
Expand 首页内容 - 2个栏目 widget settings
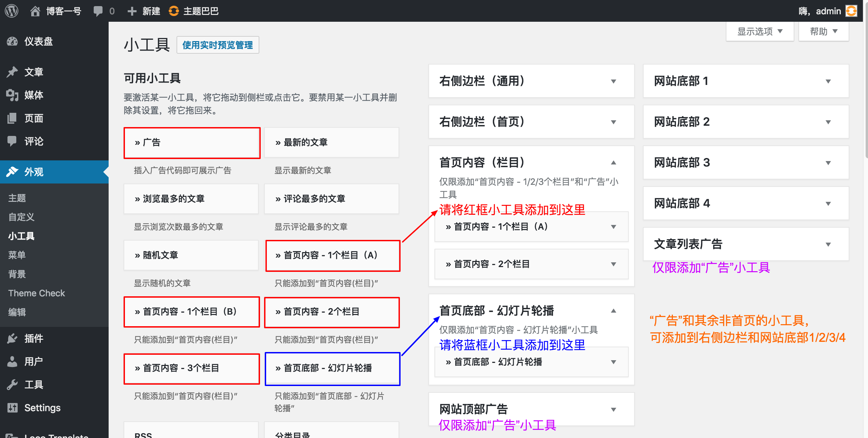tap(613, 264)
